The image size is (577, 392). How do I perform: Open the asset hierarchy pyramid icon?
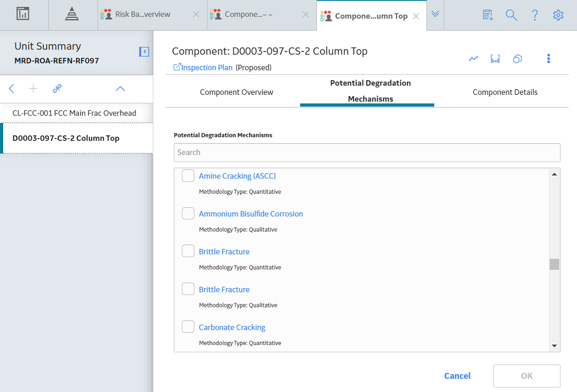[x=72, y=14]
